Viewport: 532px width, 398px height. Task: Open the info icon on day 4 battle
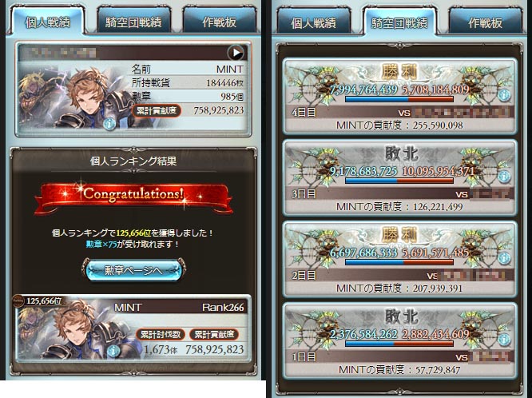[504, 95]
